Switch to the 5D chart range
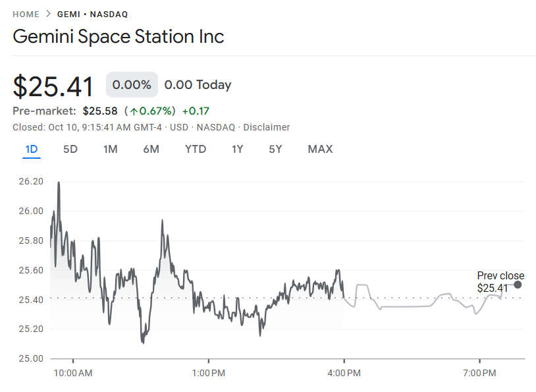This screenshot has height=392, width=536. coord(70,149)
